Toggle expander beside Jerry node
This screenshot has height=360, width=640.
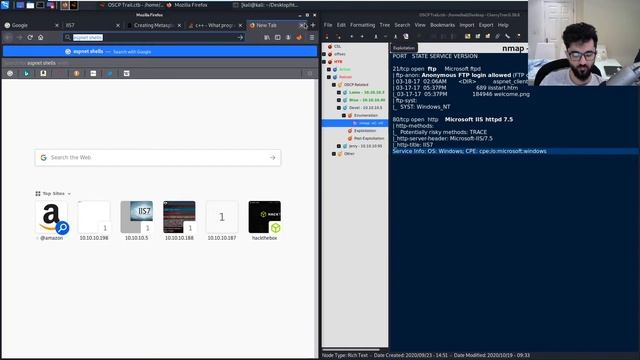pos(339,146)
